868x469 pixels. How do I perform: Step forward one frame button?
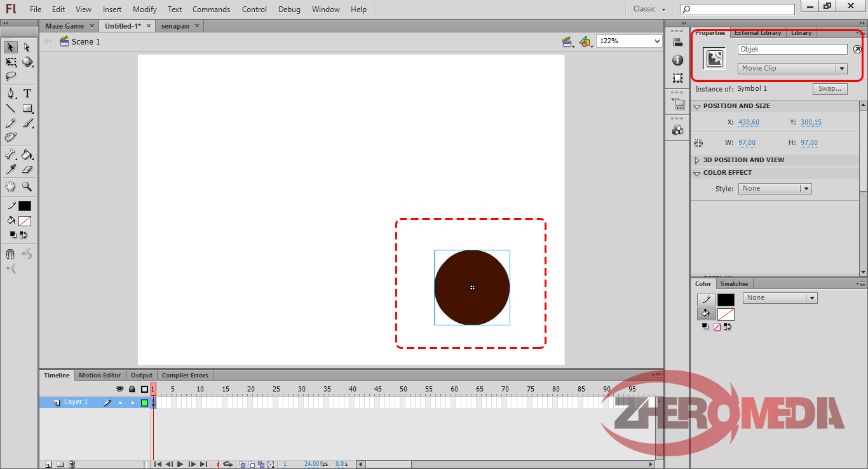click(x=192, y=465)
